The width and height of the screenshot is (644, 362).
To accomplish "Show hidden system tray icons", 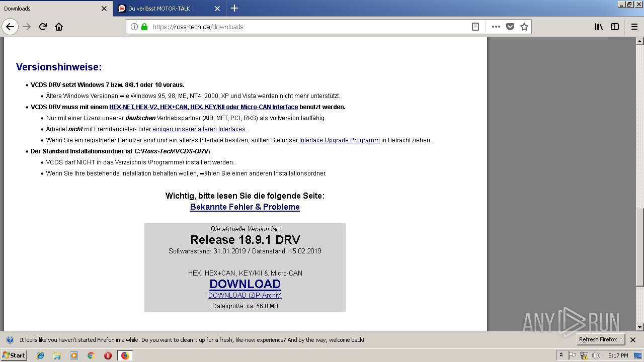I will point(561,355).
